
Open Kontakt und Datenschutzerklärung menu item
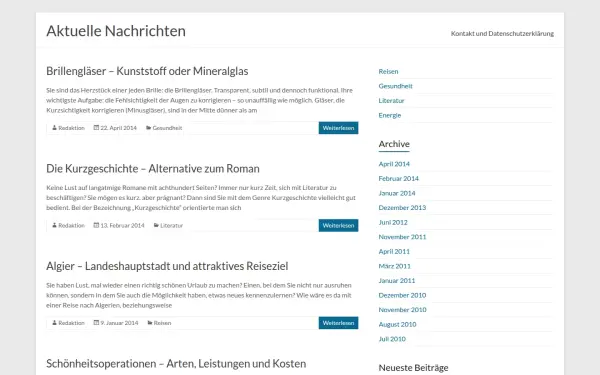[502, 34]
